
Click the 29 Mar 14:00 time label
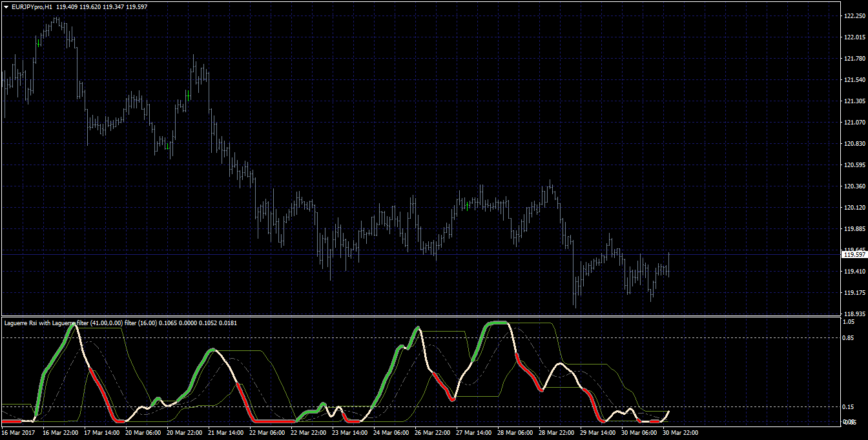point(599,433)
